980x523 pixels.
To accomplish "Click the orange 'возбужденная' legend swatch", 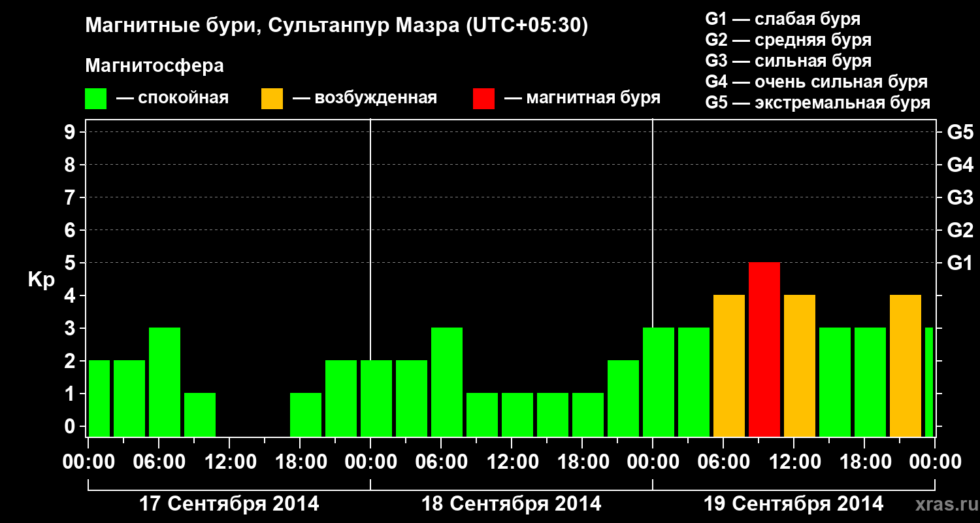I will tap(272, 99).
